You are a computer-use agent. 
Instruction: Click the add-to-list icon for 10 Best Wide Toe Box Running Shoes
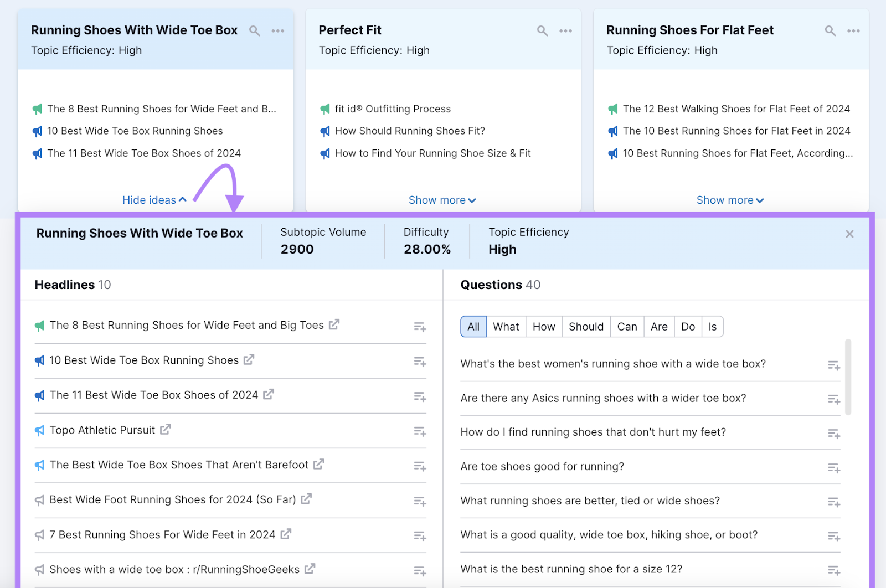pyautogui.click(x=419, y=362)
